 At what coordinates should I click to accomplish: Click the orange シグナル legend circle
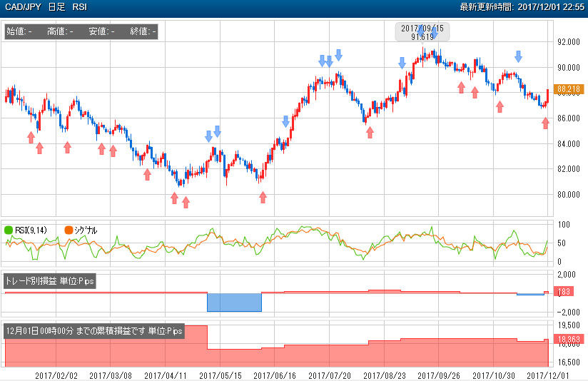point(69,230)
